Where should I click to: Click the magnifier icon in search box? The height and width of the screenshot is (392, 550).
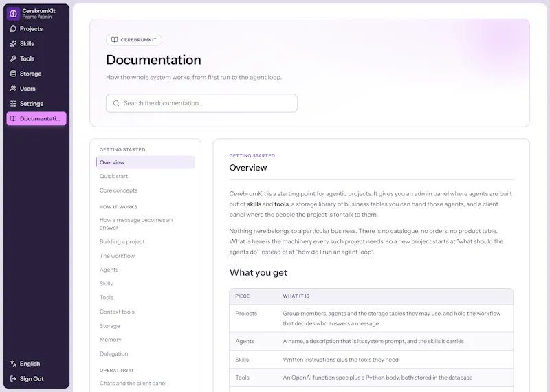116,103
